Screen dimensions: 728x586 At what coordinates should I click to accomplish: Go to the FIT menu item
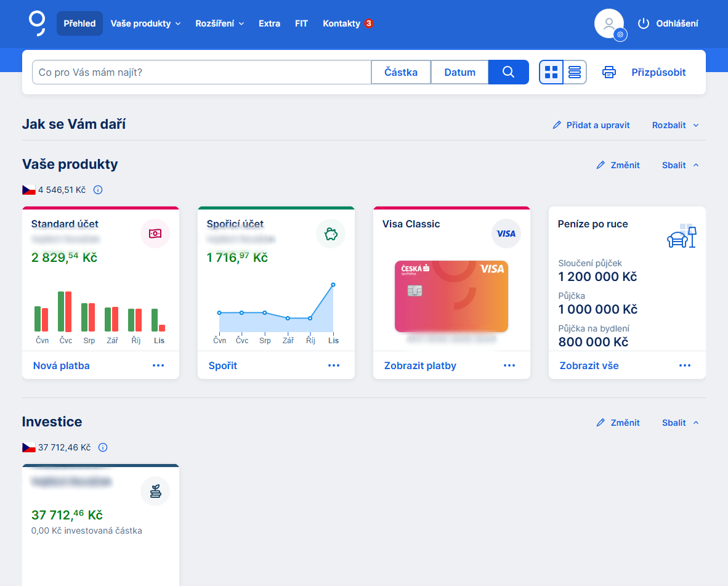pyautogui.click(x=301, y=23)
